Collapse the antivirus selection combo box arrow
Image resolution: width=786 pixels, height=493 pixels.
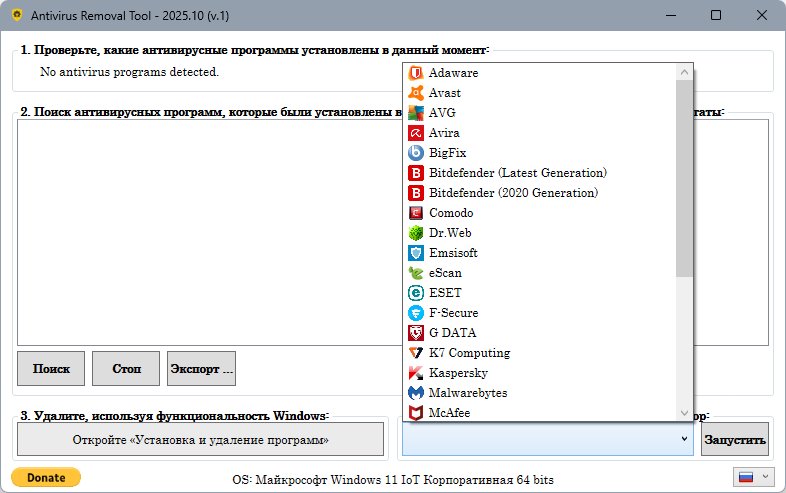tap(684, 439)
